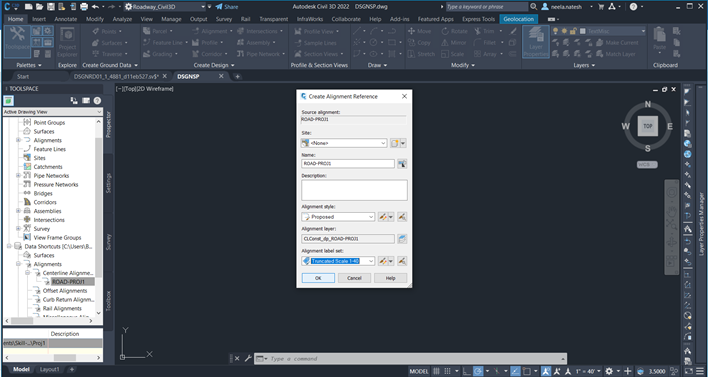Open the Roadway_Civil3D workspace dropdown

click(165, 7)
